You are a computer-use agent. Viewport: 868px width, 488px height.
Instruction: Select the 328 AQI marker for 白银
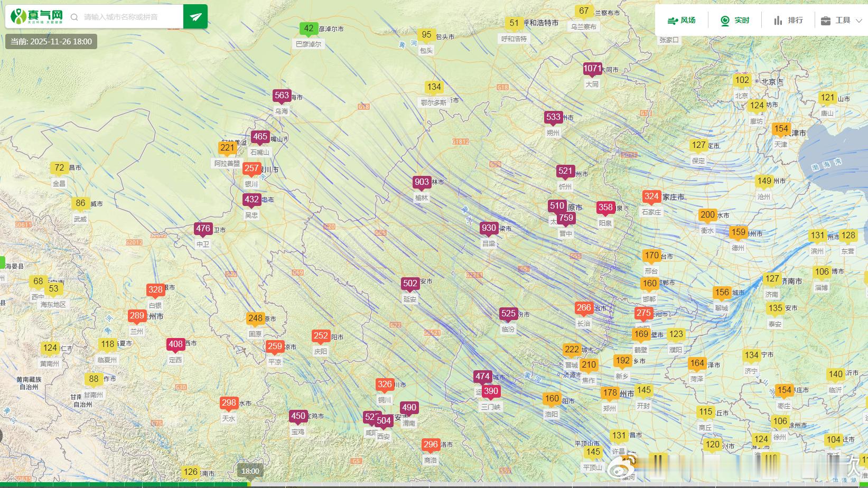pos(155,290)
